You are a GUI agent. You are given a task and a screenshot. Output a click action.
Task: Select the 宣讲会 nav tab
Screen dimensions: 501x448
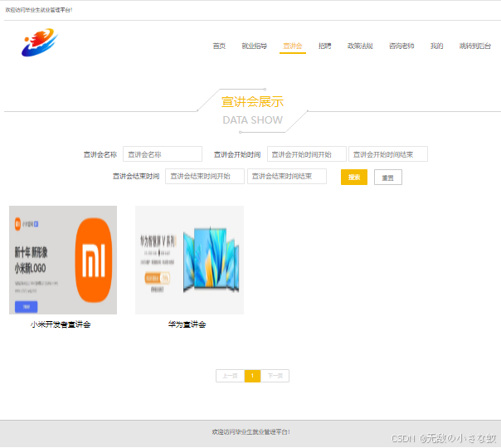293,46
